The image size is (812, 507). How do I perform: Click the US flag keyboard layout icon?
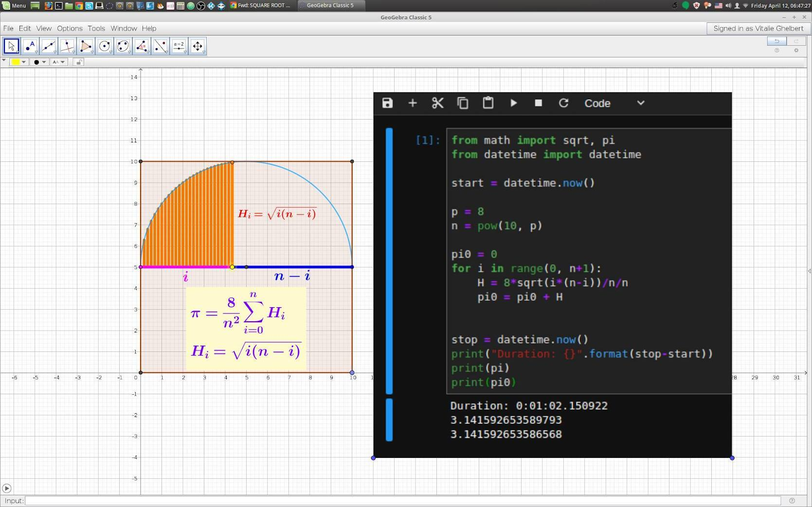(x=718, y=6)
